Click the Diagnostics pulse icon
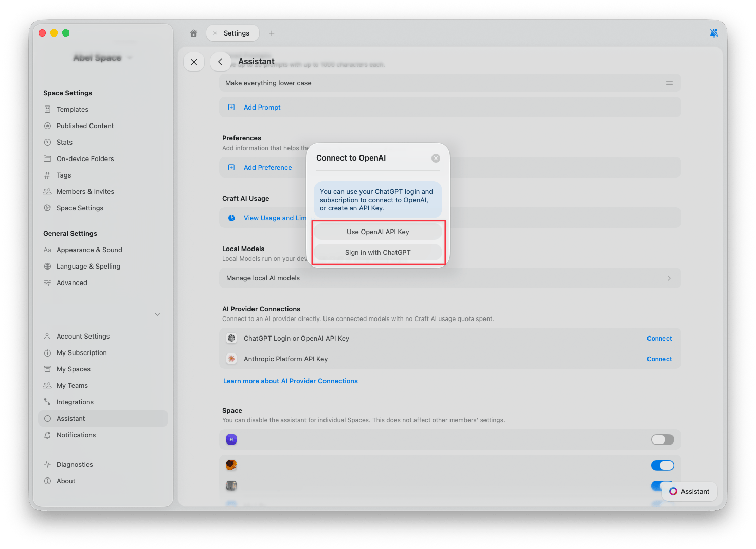The width and height of the screenshot is (756, 549). tap(47, 464)
